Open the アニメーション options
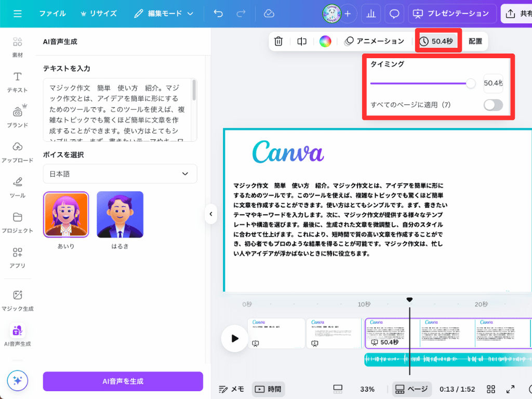 click(374, 41)
